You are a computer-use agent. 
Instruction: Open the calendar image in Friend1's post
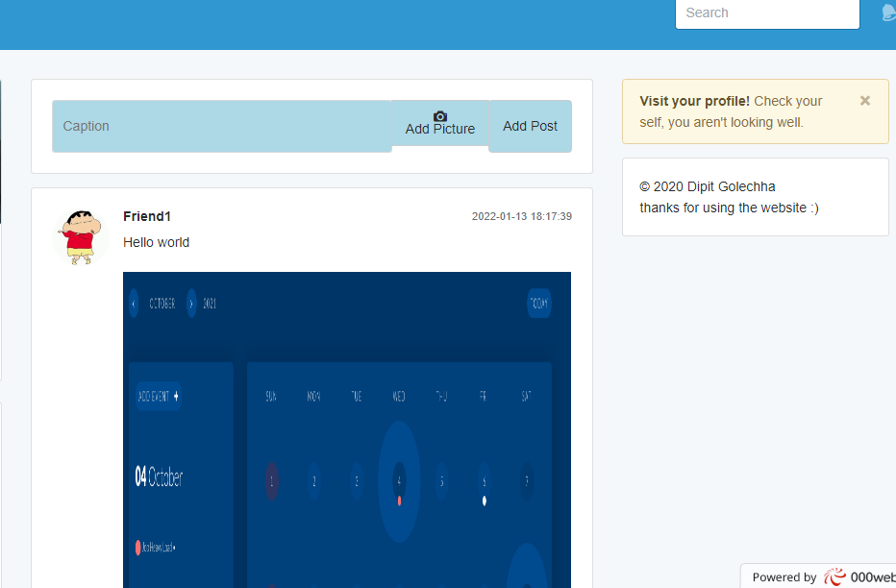tap(347, 429)
